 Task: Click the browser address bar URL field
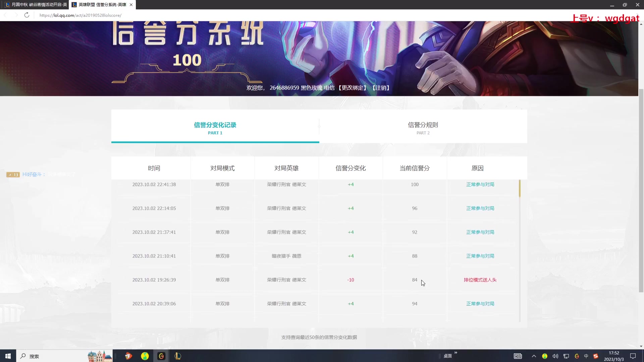pos(80,15)
